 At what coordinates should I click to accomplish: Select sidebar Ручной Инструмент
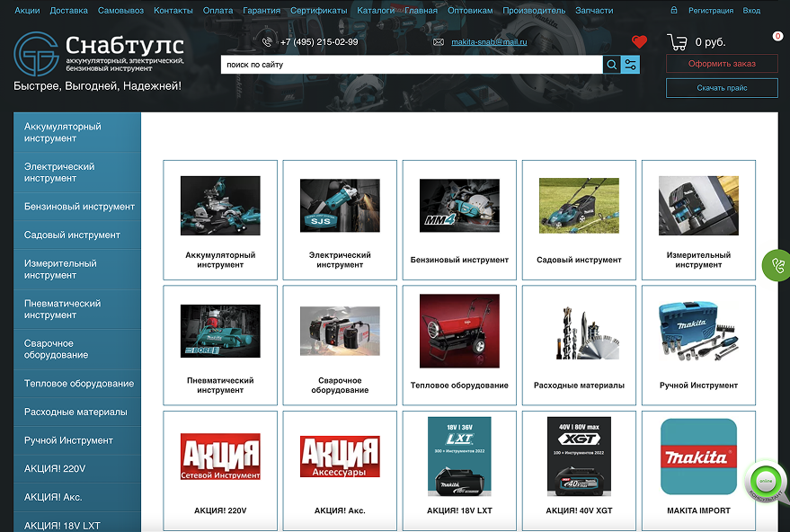coord(77,440)
